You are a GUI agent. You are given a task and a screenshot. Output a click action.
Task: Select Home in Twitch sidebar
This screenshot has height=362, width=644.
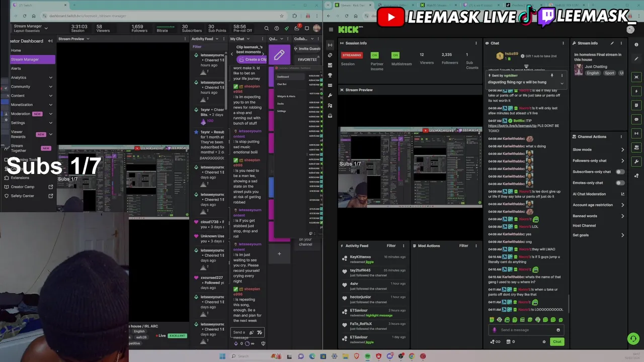(x=16, y=50)
